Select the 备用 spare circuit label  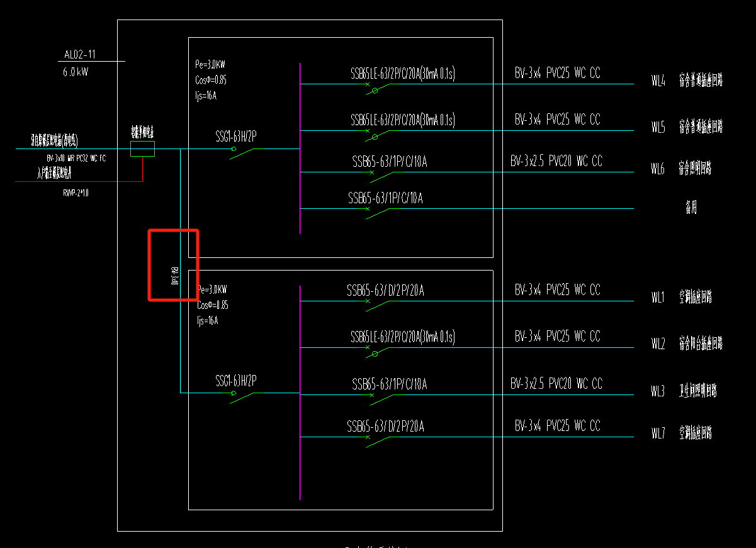pyautogui.click(x=691, y=208)
